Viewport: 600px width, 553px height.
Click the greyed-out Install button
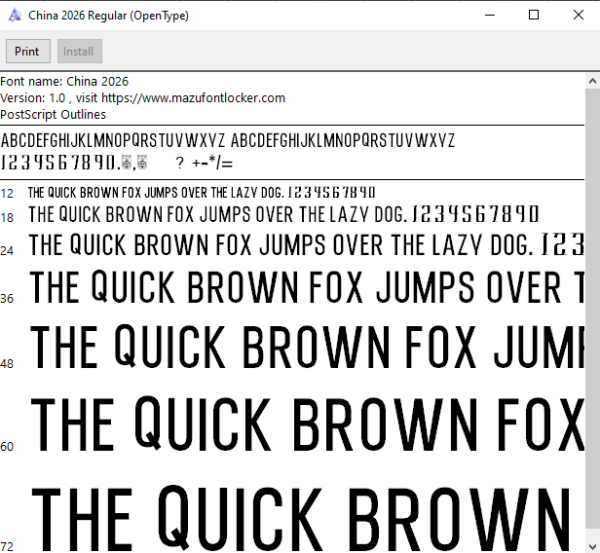tap(79, 51)
